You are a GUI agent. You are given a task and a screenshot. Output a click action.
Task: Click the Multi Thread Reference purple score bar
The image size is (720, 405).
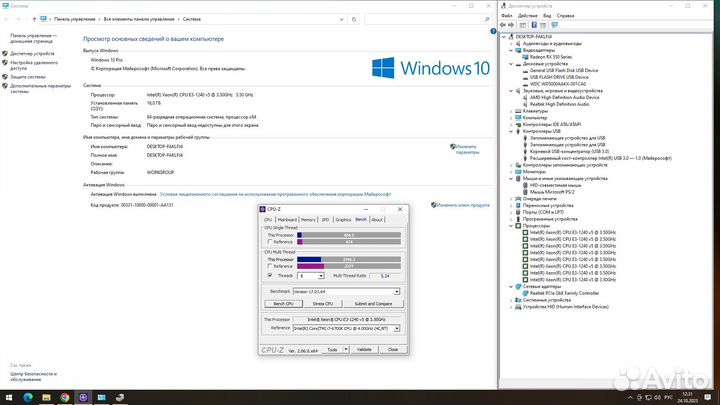tap(349, 266)
